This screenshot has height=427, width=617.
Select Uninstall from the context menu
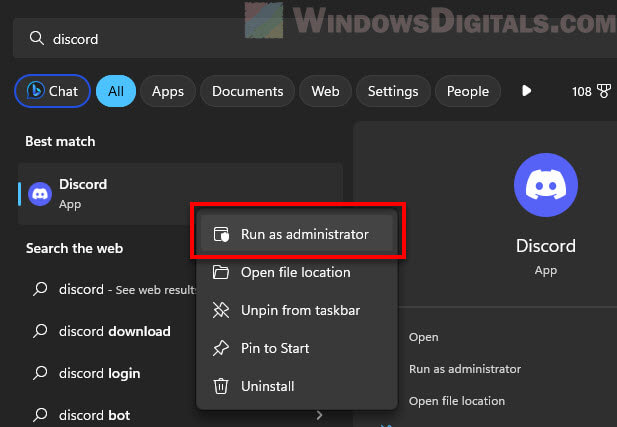coord(297,386)
